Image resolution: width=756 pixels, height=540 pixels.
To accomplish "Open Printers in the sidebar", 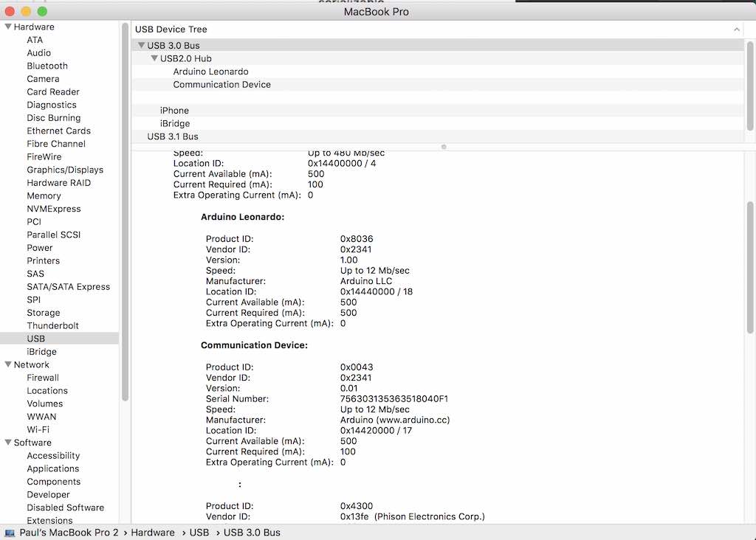I will [44, 260].
